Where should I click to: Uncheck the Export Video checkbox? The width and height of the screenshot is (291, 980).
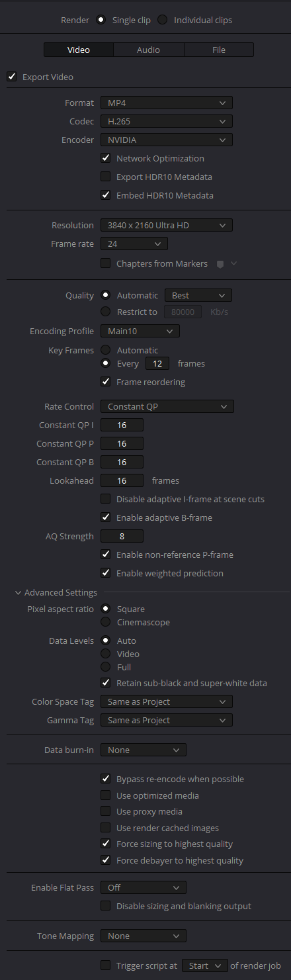point(12,77)
